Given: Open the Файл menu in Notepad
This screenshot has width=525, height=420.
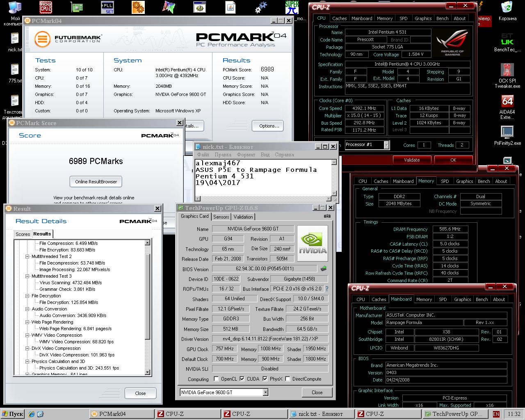Looking at the screenshot, I should tap(203, 155).
